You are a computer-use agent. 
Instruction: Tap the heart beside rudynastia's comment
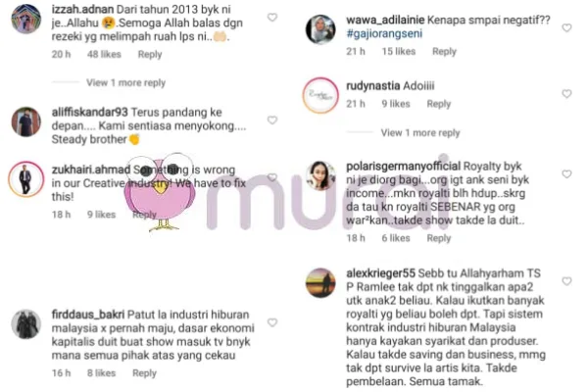click(566, 93)
